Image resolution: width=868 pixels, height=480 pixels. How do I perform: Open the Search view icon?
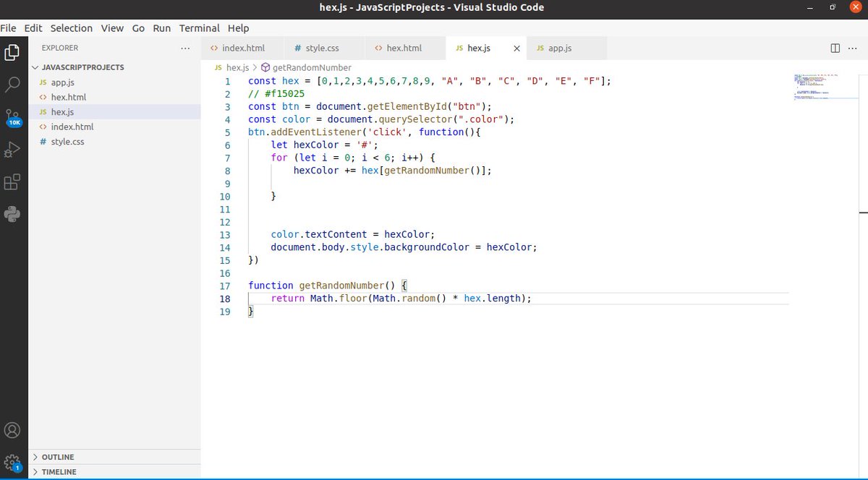tap(12, 85)
